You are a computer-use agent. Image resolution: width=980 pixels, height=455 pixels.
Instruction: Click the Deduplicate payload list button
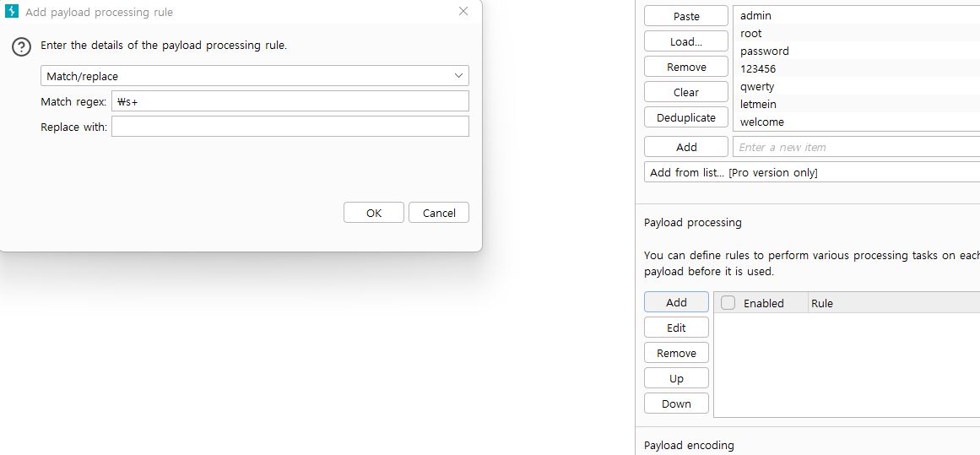685,117
